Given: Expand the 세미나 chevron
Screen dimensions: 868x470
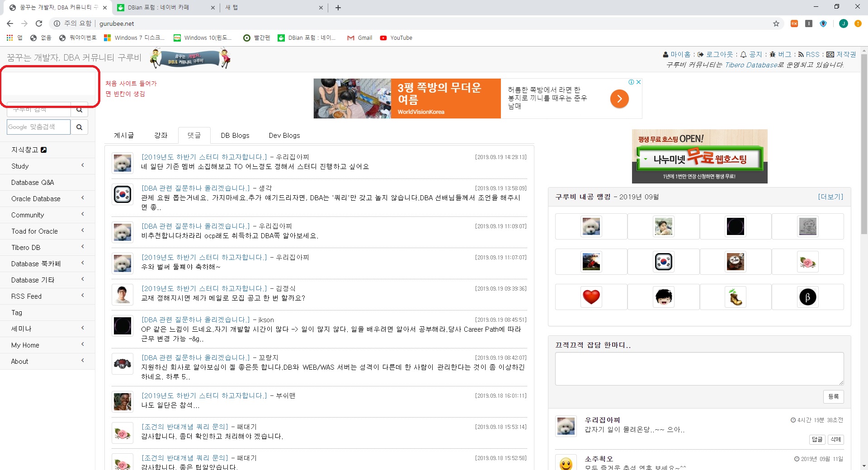Looking at the screenshot, I should (x=83, y=328).
